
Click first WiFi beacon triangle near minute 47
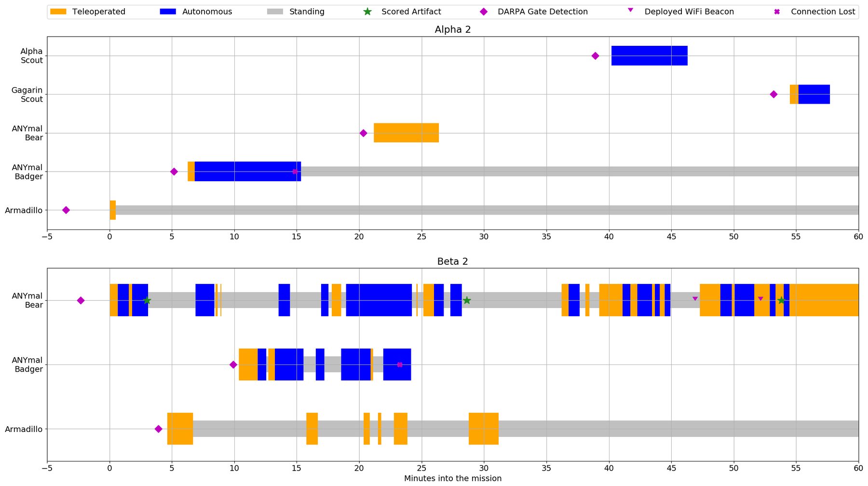[x=695, y=299]
